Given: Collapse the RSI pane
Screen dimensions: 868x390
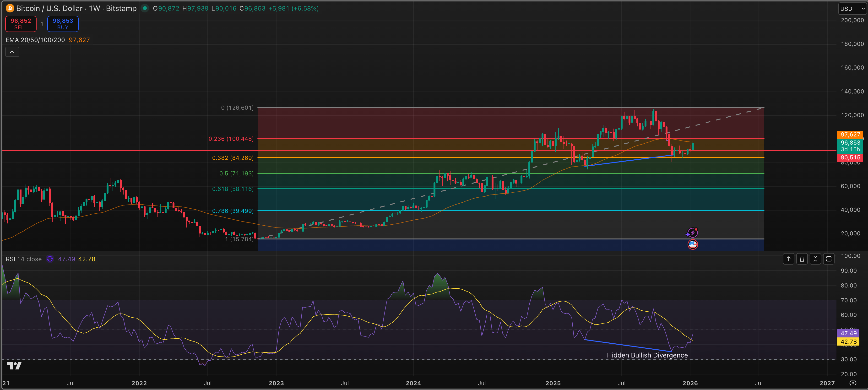Looking at the screenshot, I should point(815,259).
